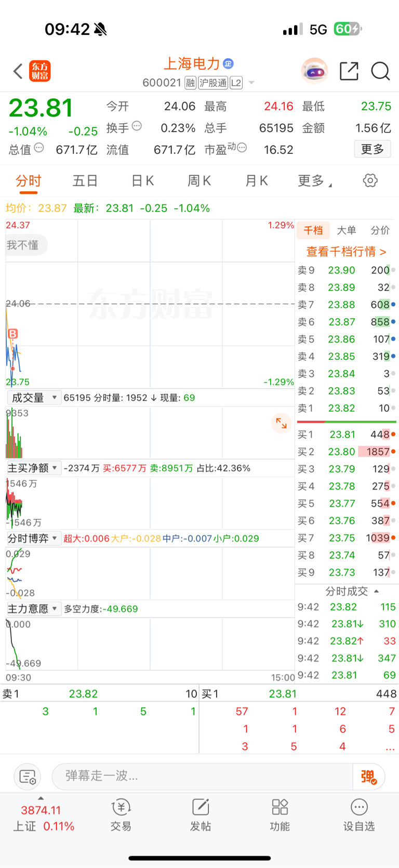Open the 更多 chart tab dropdown
The image size is (399, 868).
pyautogui.click(x=315, y=181)
